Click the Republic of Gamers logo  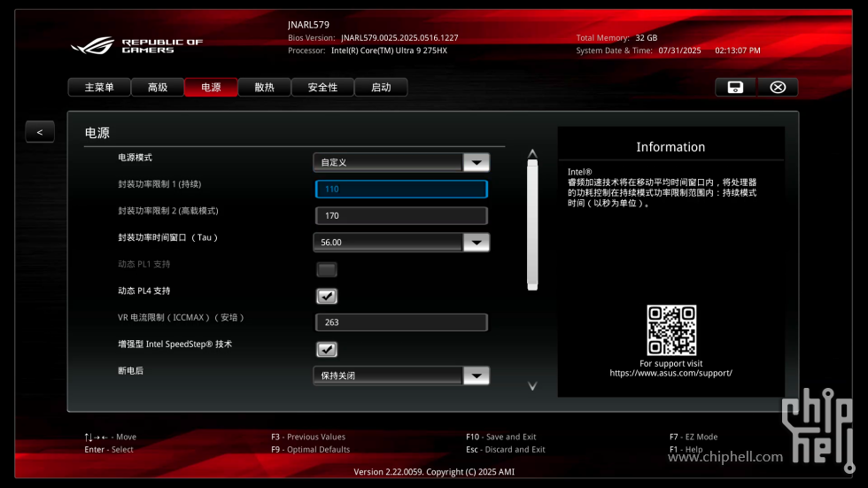click(x=136, y=45)
